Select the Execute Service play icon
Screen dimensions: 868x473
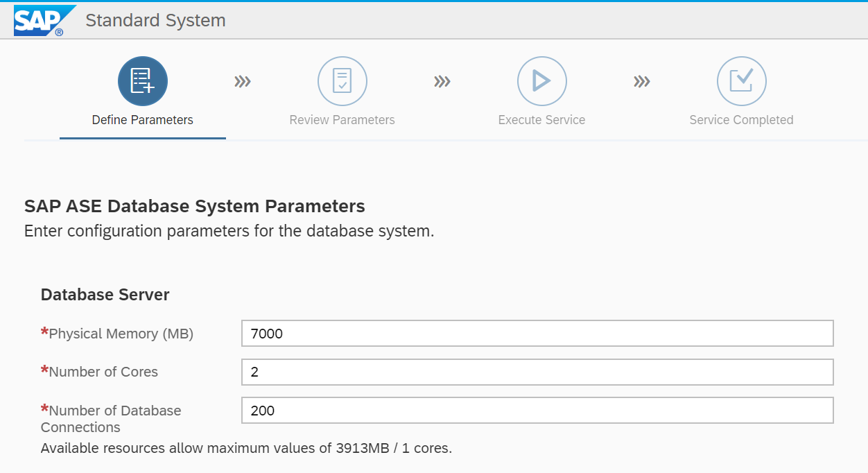point(541,81)
